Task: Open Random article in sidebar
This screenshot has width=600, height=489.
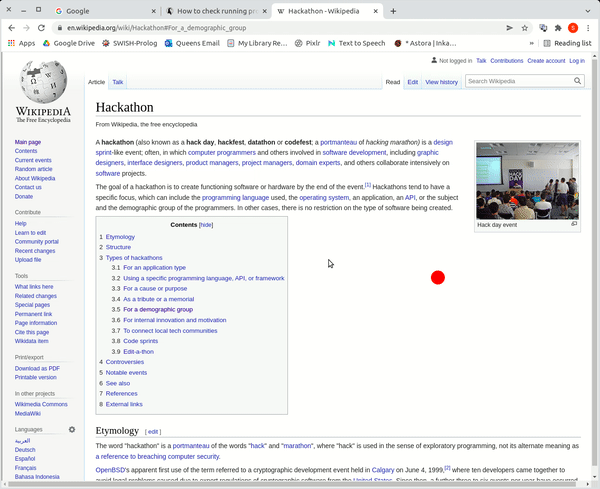Action: tap(33, 169)
